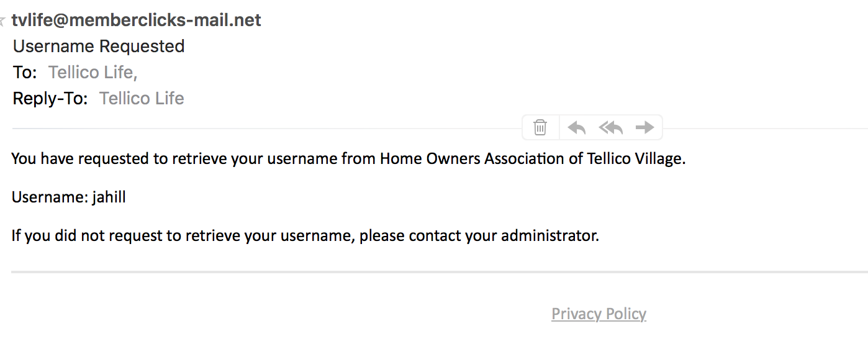868x349 pixels.
Task: Click the horizontal divider above Privacy Policy
Action: [435, 272]
